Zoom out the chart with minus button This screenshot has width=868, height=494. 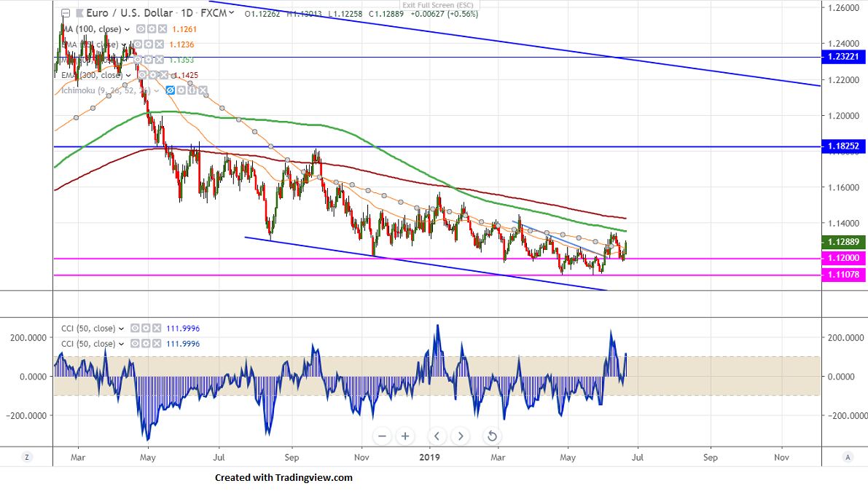tap(383, 436)
